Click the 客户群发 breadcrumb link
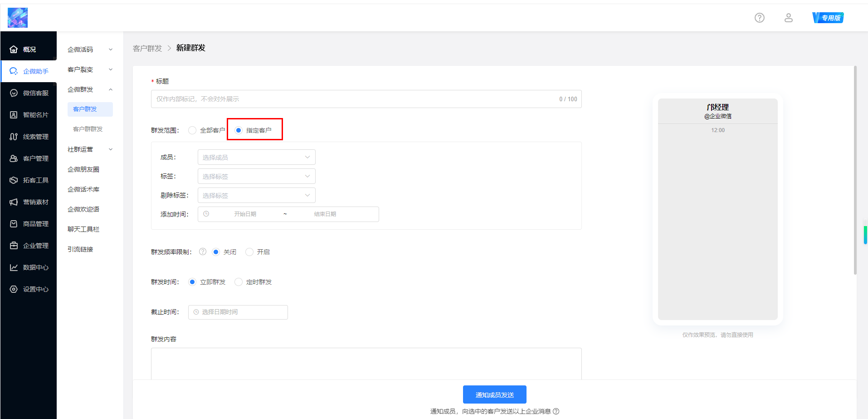Viewport: 868px width, 419px height. pos(147,48)
